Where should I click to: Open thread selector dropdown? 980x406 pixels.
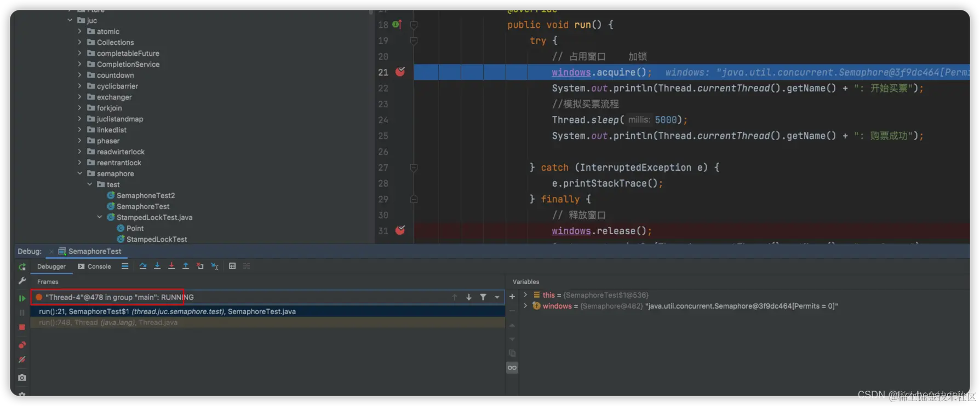click(497, 297)
